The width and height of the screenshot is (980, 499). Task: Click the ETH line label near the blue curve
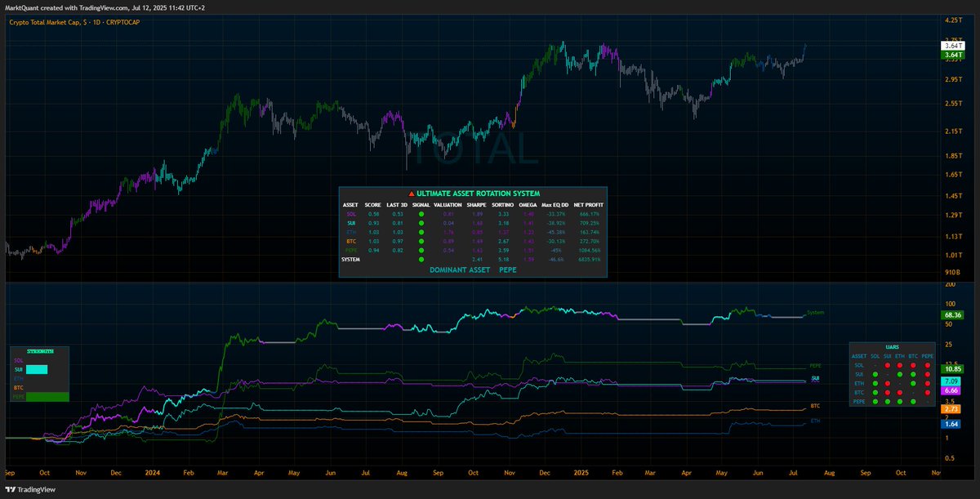point(814,421)
